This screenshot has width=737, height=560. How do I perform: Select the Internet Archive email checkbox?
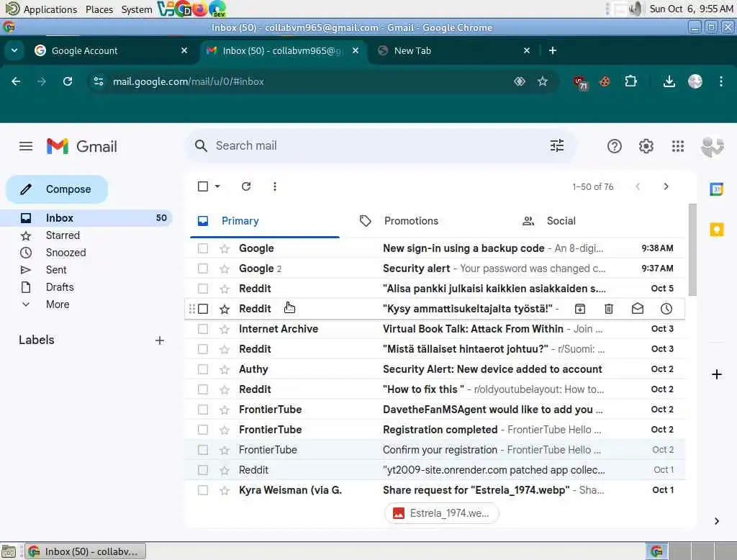203,329
